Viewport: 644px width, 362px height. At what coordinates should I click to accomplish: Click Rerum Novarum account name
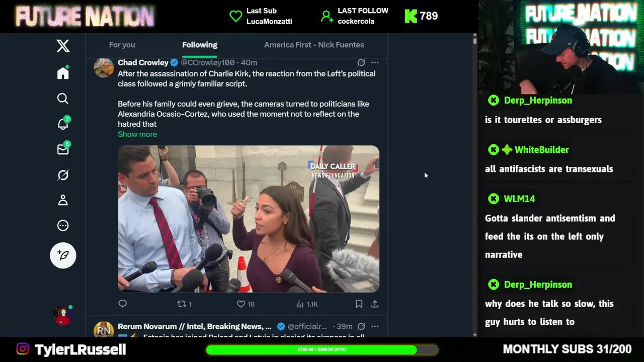click(x=194, y=326)
